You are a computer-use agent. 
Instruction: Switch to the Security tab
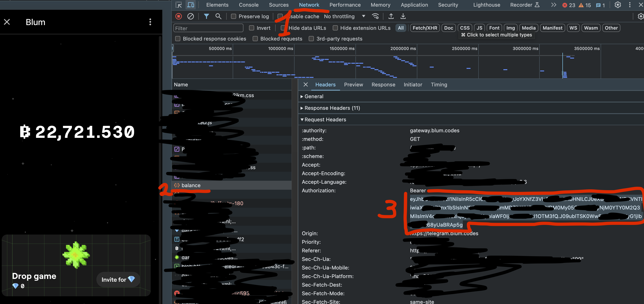[x=448, y=5]
